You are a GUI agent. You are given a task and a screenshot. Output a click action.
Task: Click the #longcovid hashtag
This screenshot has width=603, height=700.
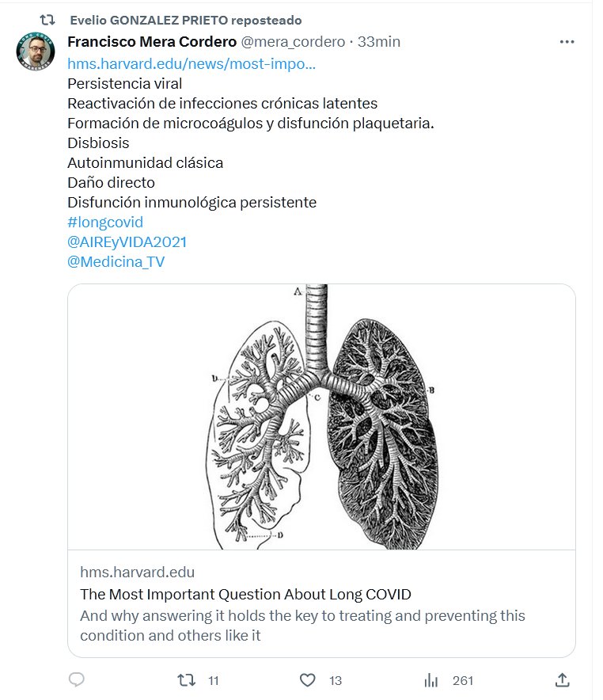pyautogui.click(x=105, y=223)
